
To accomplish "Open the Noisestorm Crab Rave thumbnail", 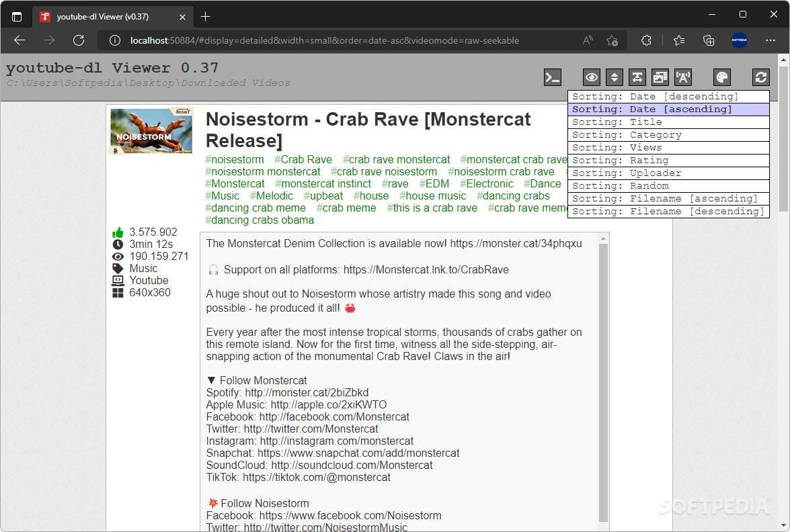I will pos(151,131).
